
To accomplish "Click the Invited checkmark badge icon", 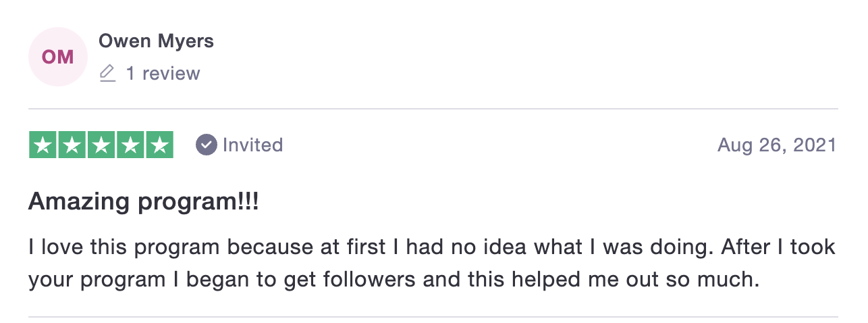I will click(x=206, y=145).
